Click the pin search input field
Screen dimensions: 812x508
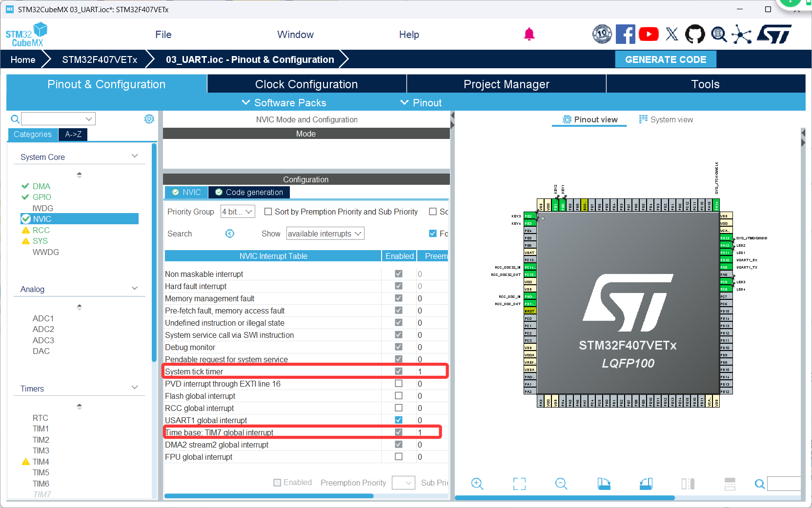[784, 484]
